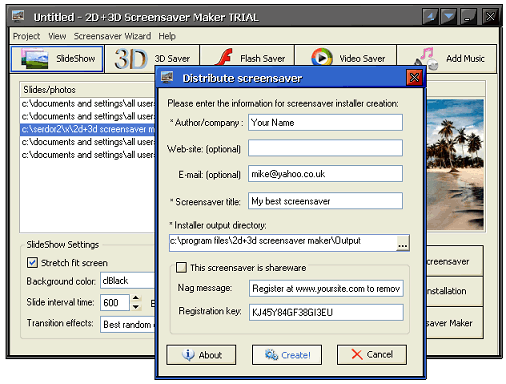Open the Add Music option
The height and width of the screenshot is (384, 506).
[x=447, y=59]
